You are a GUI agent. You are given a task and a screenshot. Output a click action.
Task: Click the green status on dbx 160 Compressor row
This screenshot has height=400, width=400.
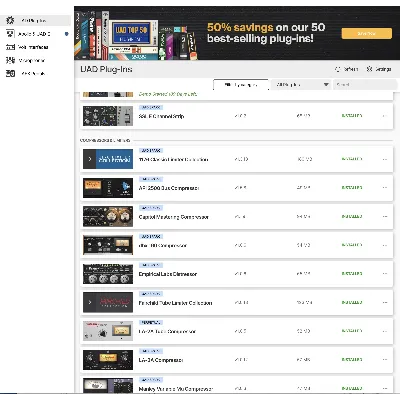coord(352,245)
